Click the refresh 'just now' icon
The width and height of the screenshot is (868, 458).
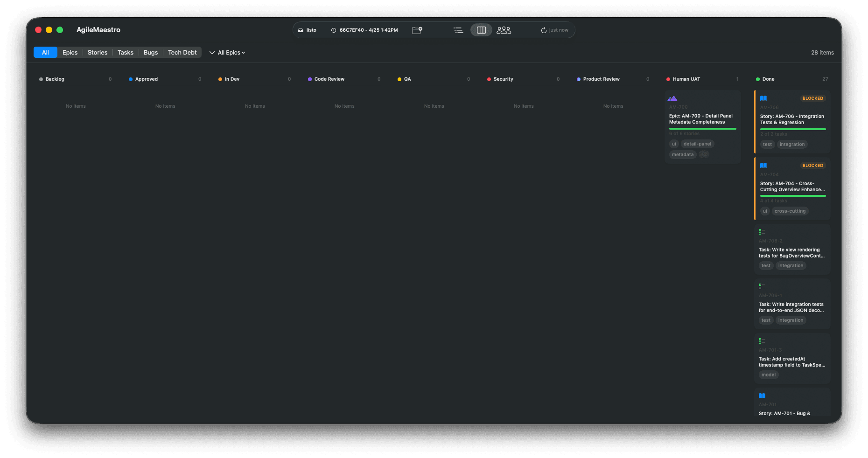544,30
